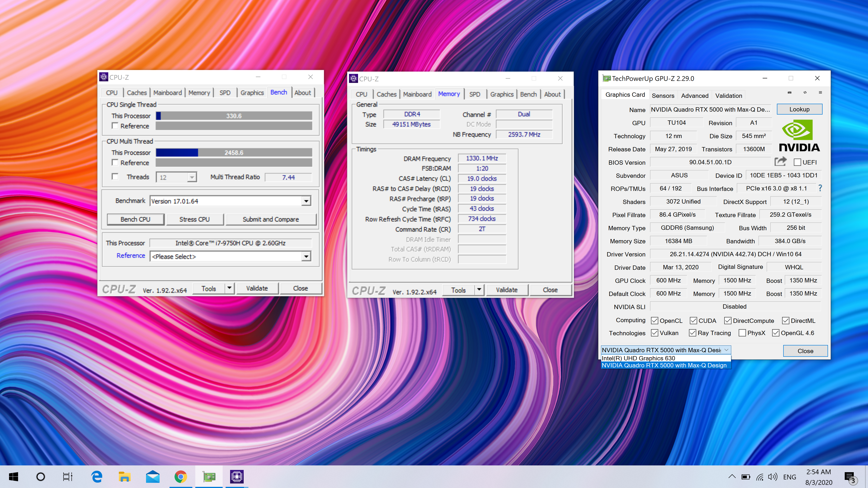Switch to GPU-Z Sensors tab
The width and height of the screenshot is (868, 488).
(663, 96)
